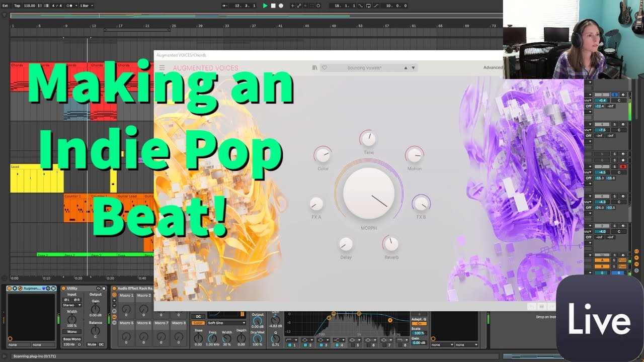This screenshot has height=362, width=644.
Task: Select the orange Counter 1 clip
Action: [x=76, y=208]
